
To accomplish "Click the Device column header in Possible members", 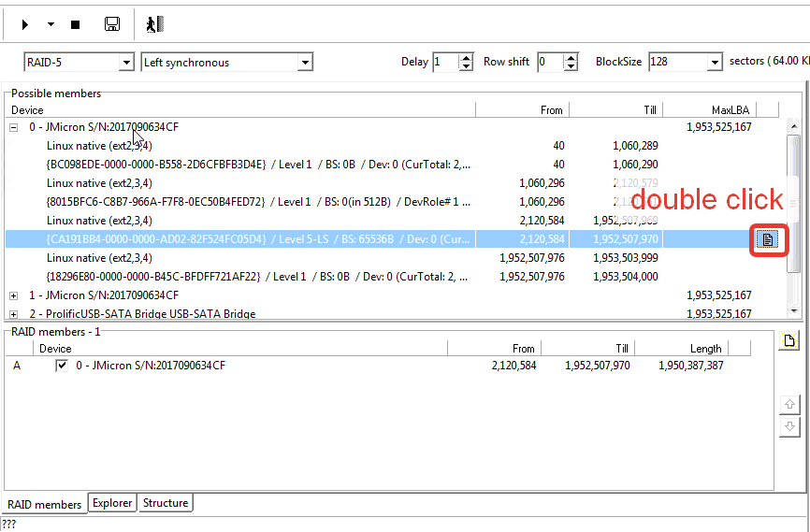I will pyautogui.click(x=240, y=110).
